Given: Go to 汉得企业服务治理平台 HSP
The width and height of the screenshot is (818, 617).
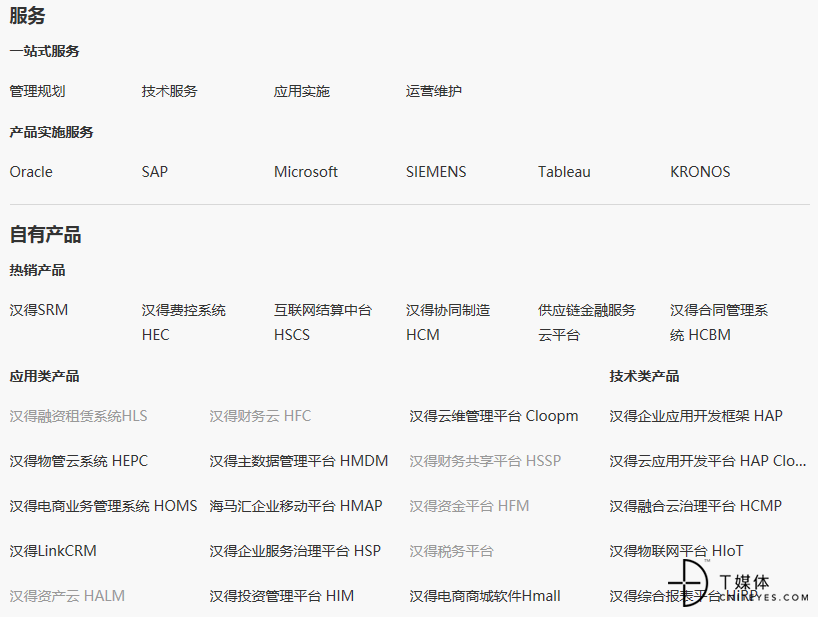Looking at the screenshot, I should click(x=295, y=551).
